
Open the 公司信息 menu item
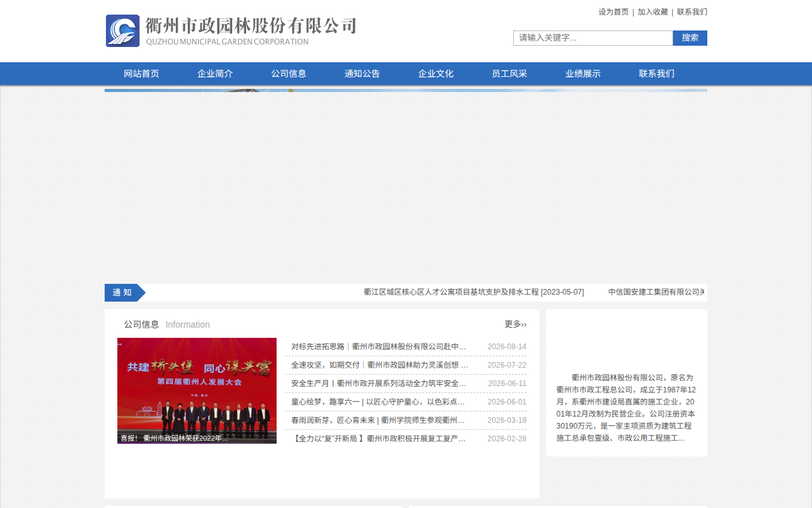[x=289, y=74]
